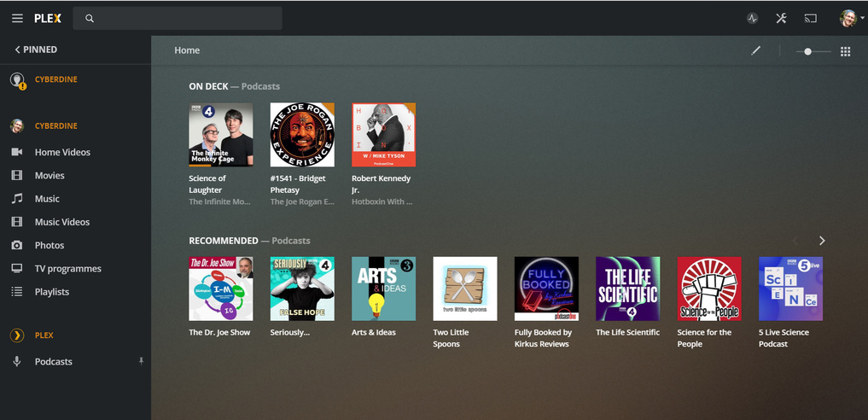This screenshot has height=420, width=868.
Task: Toggle the pin next to Podcasts
Action: [x=141, y=361]
